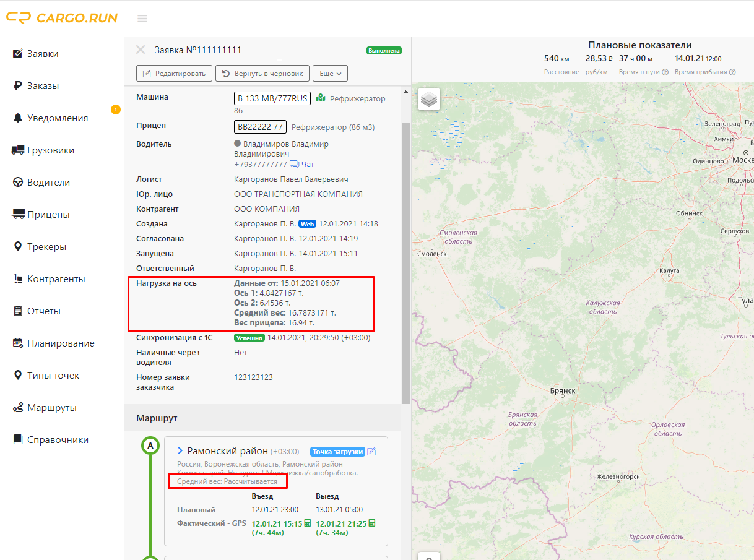Click the Водители steering wheel icon
Screen dimensions: 754x560
tap(18, 183)
